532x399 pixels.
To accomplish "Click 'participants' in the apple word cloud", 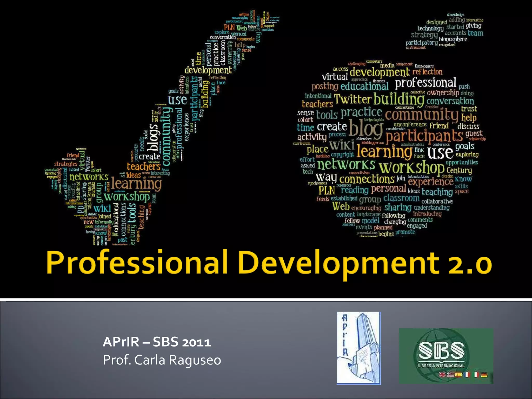I will 424,136.
